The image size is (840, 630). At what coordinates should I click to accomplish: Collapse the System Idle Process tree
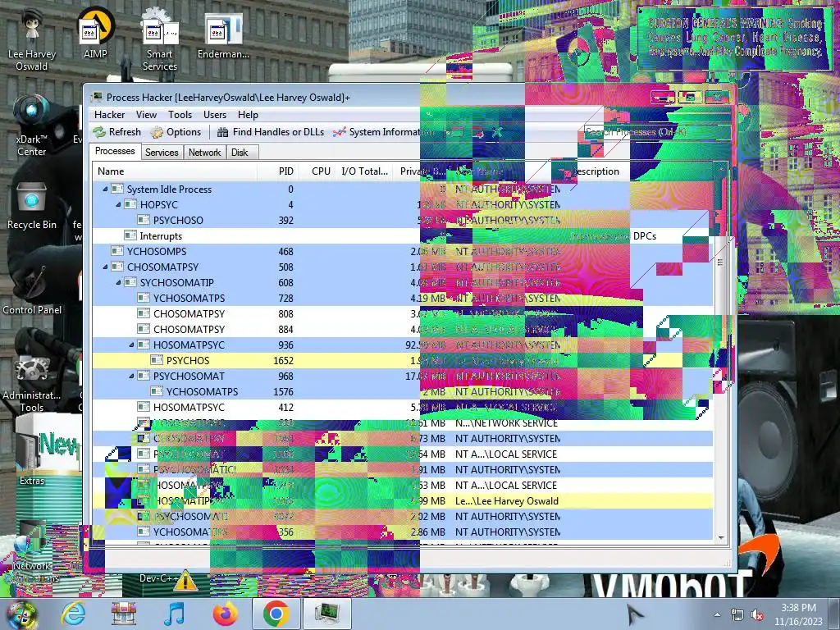pyautogui.click(x=105, y=189)
